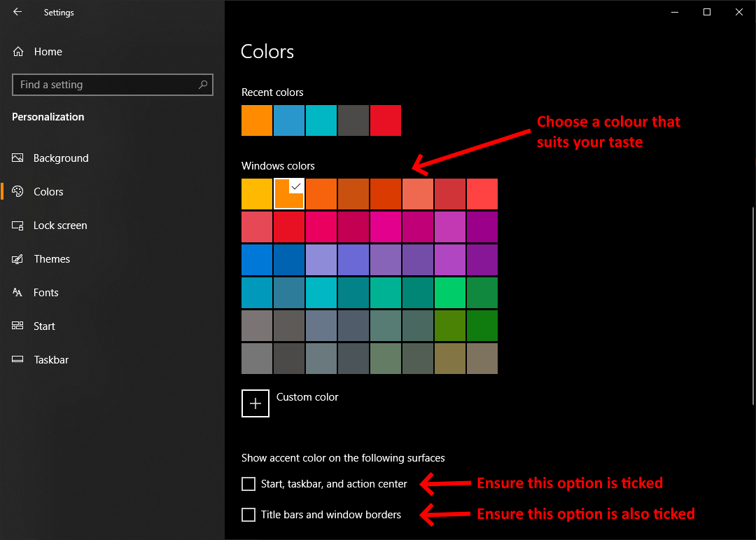Screen dimensions: 756x540
Task: Pick the orange recent color
Action: (x=257, y=120)
